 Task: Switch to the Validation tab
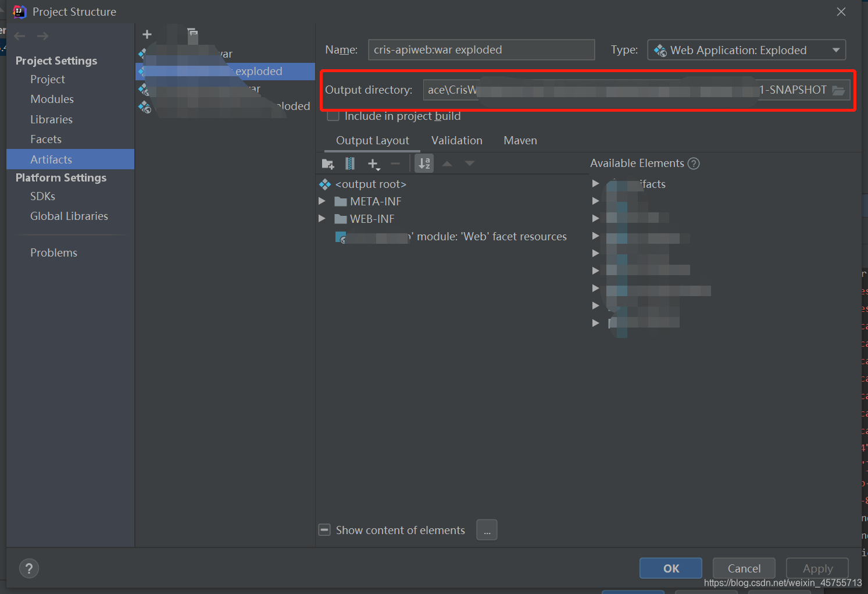[457, 141]
